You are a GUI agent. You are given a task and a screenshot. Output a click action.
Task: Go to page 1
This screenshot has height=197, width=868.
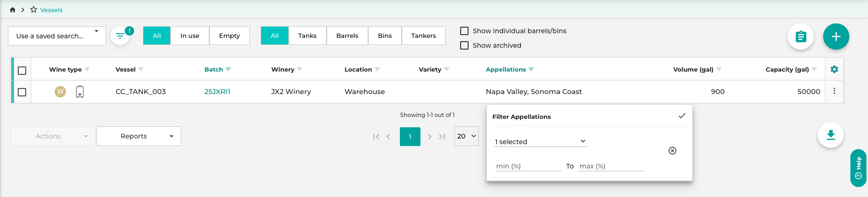[410, 137]
